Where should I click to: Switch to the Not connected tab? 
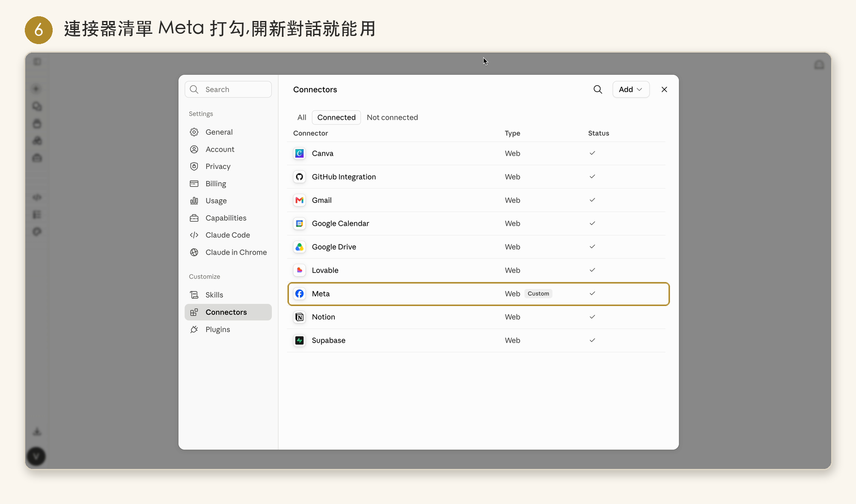pos(392,117)
